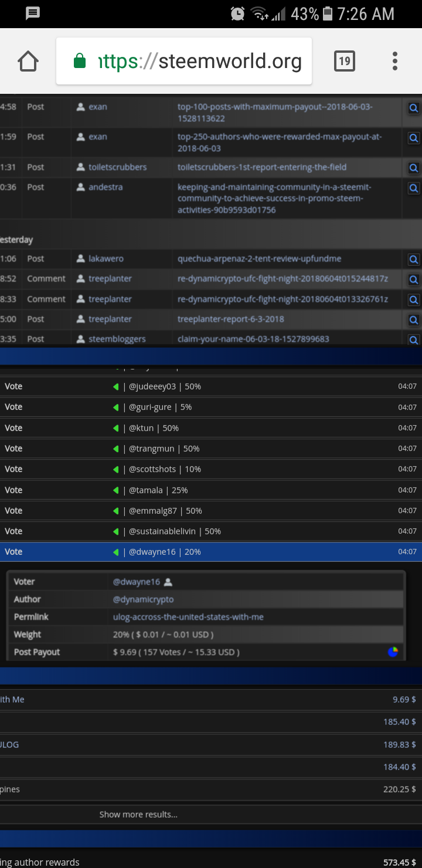Screen dimensions: 422x868
Task: Click user icon beside toiletscrubbers
Action: [81, 167]
